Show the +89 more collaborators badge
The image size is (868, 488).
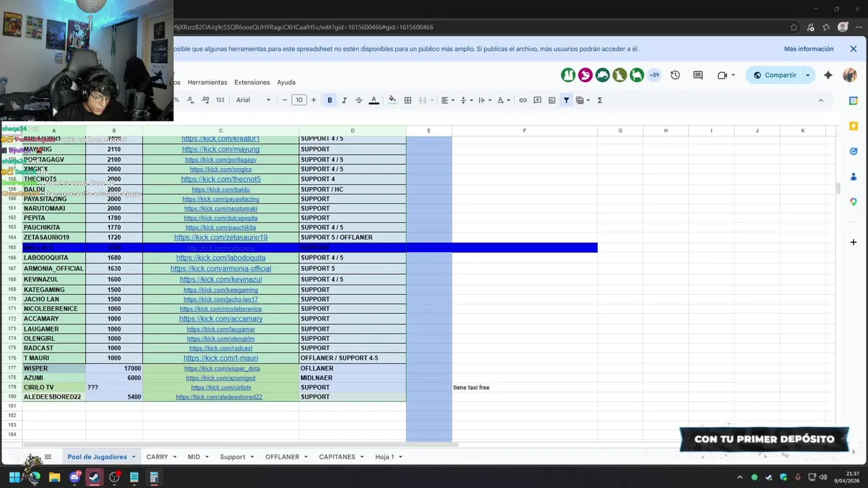[654, 75]
